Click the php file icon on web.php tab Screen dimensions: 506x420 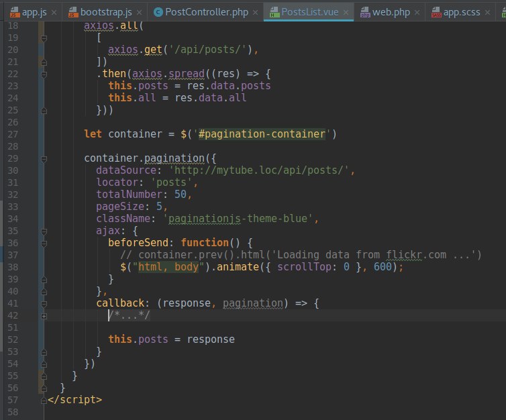pyautogui.click(x=365, y=12)
